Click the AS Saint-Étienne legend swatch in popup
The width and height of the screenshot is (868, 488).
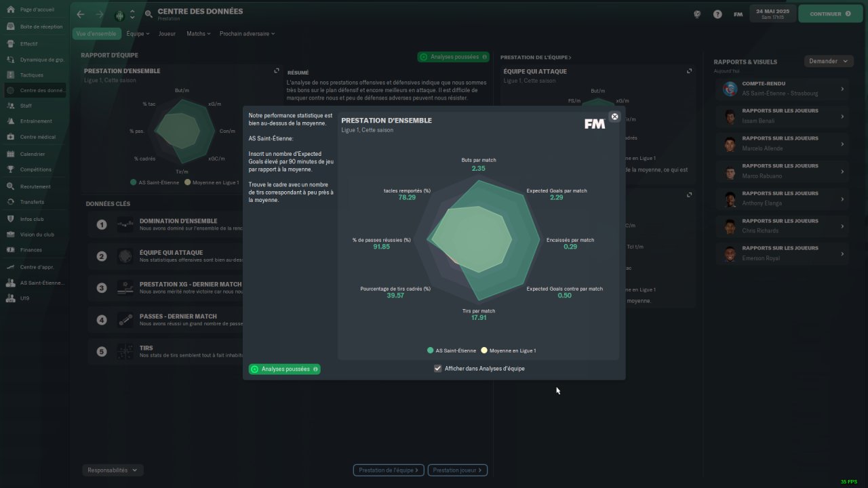pos(431,350)
